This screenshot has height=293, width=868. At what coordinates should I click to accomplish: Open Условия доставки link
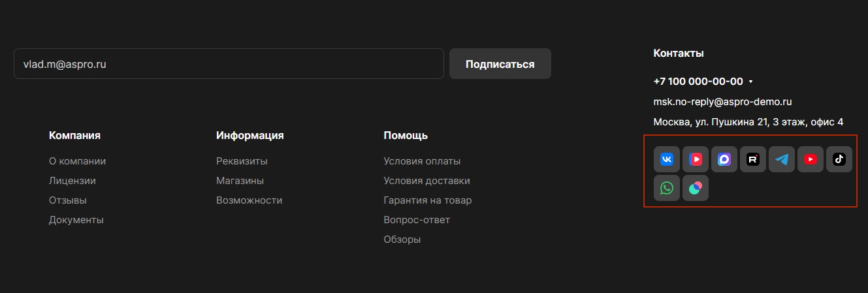426,181
